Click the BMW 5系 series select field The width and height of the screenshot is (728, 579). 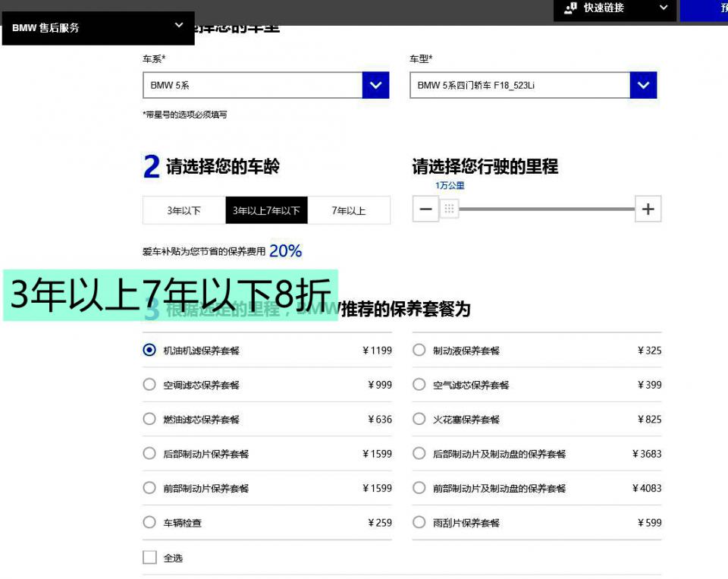tap(265, 85)
